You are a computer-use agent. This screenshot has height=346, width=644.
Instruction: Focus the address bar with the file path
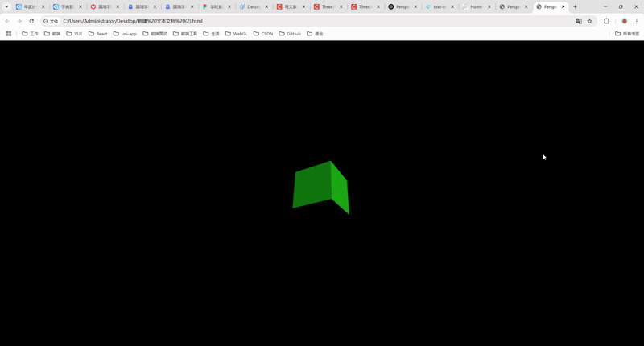point(316,21)
